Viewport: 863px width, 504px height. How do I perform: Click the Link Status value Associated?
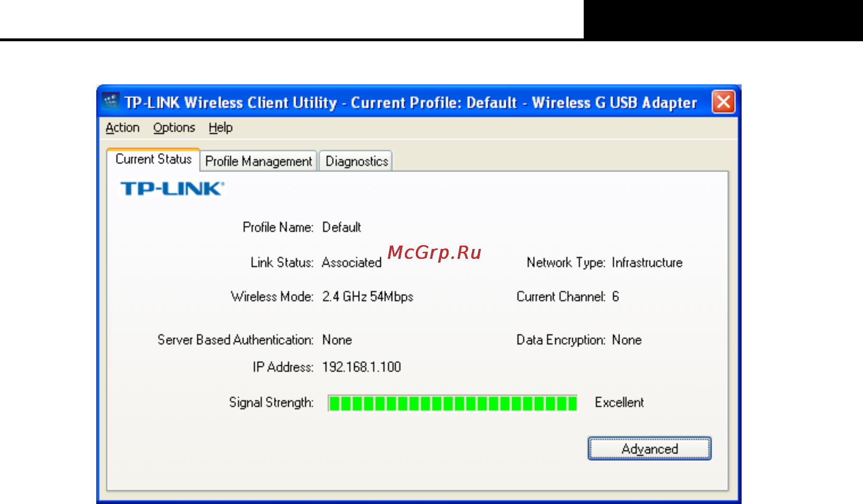tap(352, 262)
